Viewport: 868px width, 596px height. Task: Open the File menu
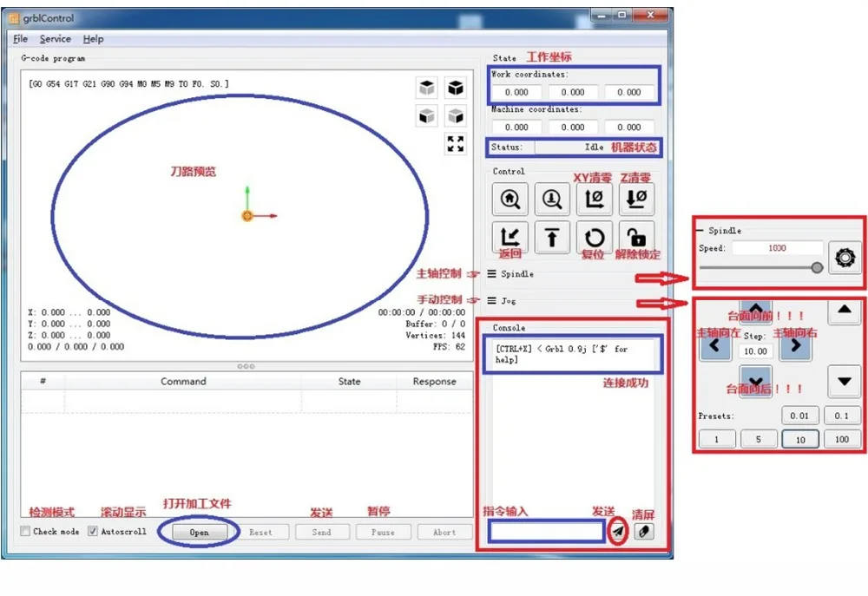(x=21, y=39)
